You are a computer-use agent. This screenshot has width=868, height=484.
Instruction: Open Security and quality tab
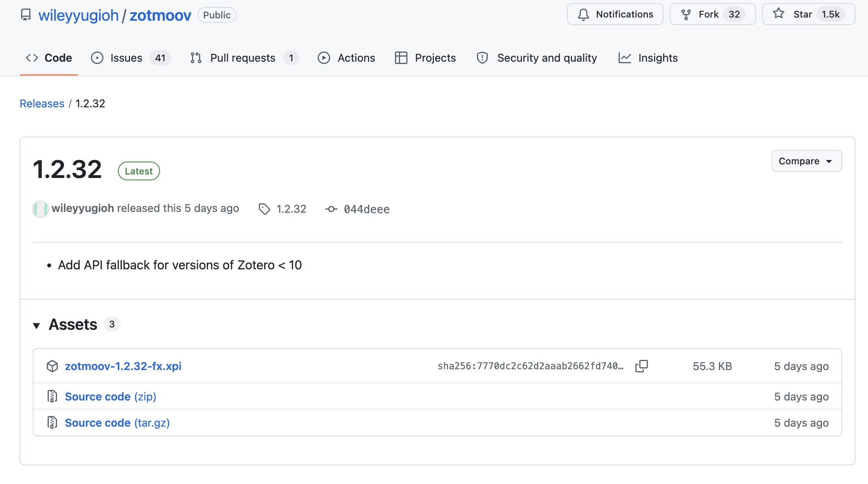537,58
